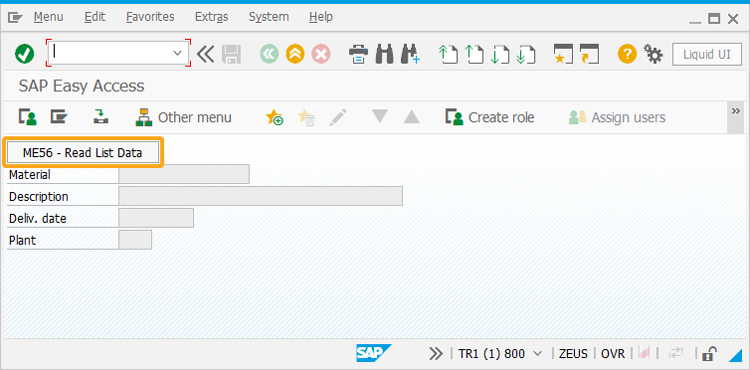
Task: Click the orange Exit icon
Action: [295, 54]
